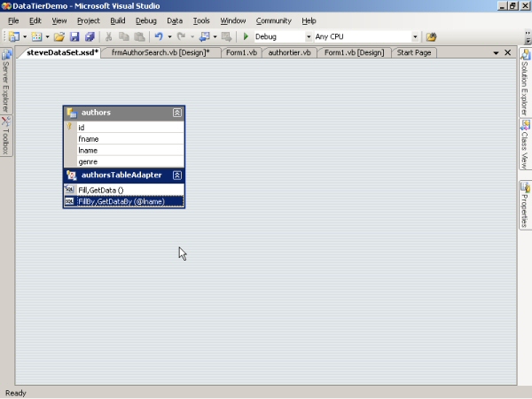Viewport: 532px width, 399px height.
Task: Open the Data menu
Action: [x=175, y=20]
